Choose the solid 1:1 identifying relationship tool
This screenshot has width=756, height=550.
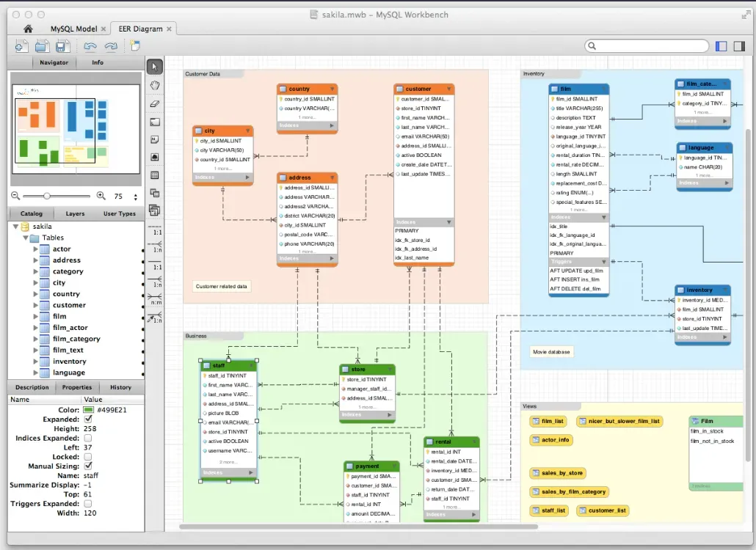[154, 265]
